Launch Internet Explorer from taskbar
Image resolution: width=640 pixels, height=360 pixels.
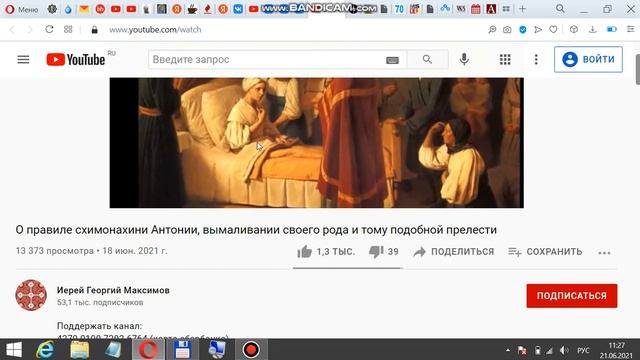coord(45,350)
